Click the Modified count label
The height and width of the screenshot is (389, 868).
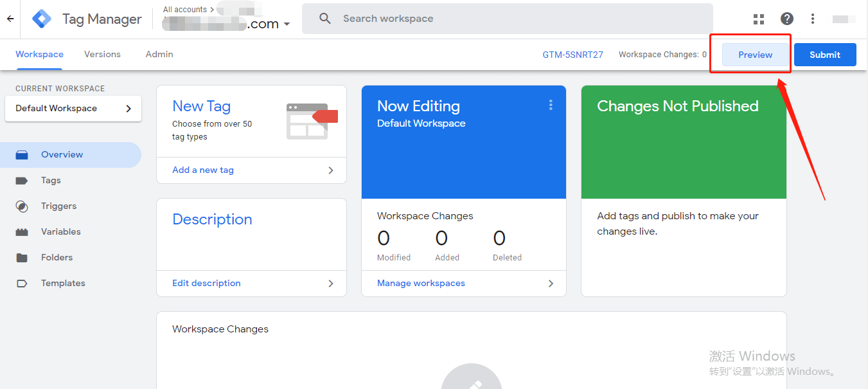pos(394,258)
